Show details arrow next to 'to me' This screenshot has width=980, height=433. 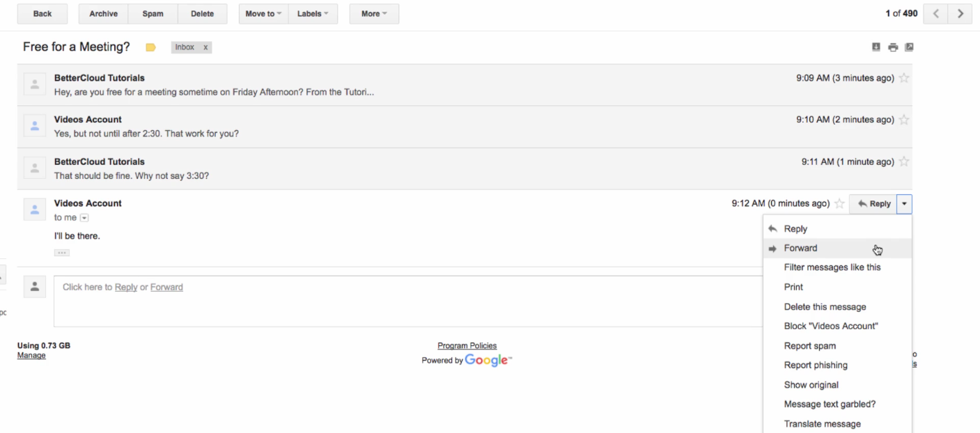pos(85,218)
